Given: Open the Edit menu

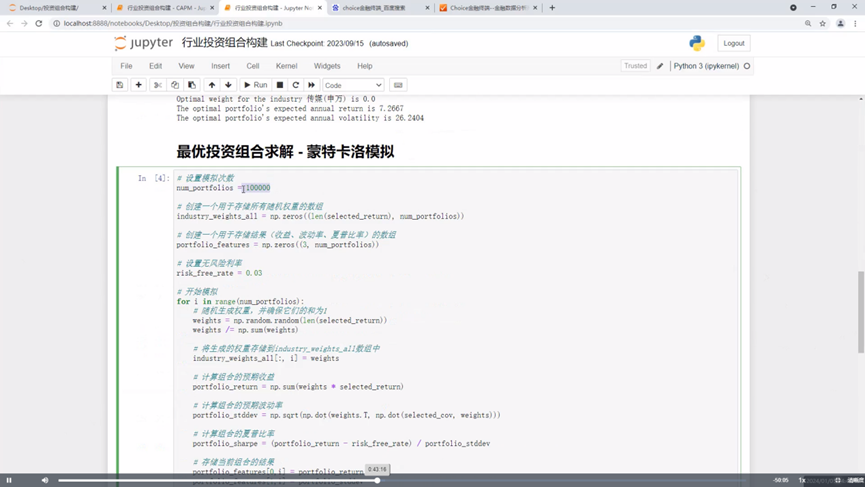Looking at the screenshot, I should click(x=156, y=66).
